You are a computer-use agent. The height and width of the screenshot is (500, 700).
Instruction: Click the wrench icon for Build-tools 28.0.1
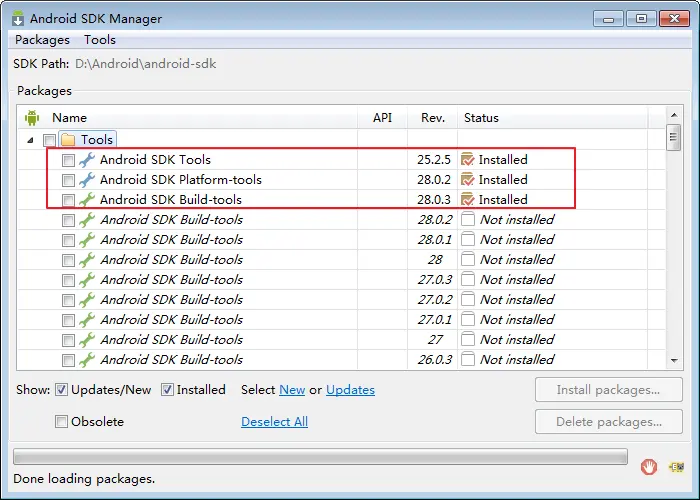87,240
